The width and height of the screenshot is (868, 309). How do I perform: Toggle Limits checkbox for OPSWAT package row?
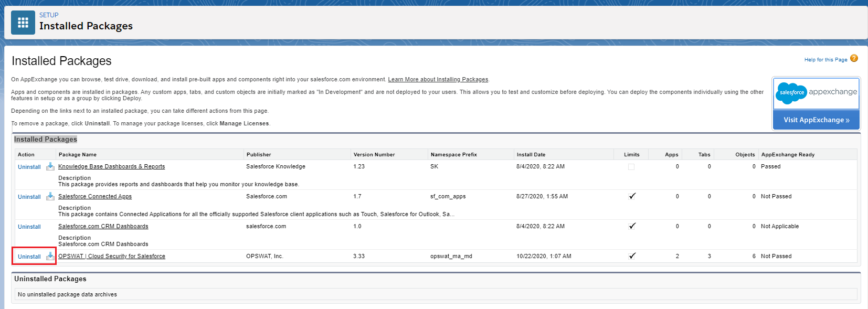tap(632, 256)
